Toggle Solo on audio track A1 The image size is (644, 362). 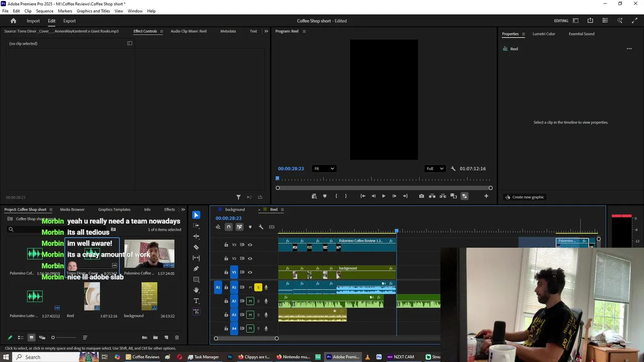coord(258,288)
